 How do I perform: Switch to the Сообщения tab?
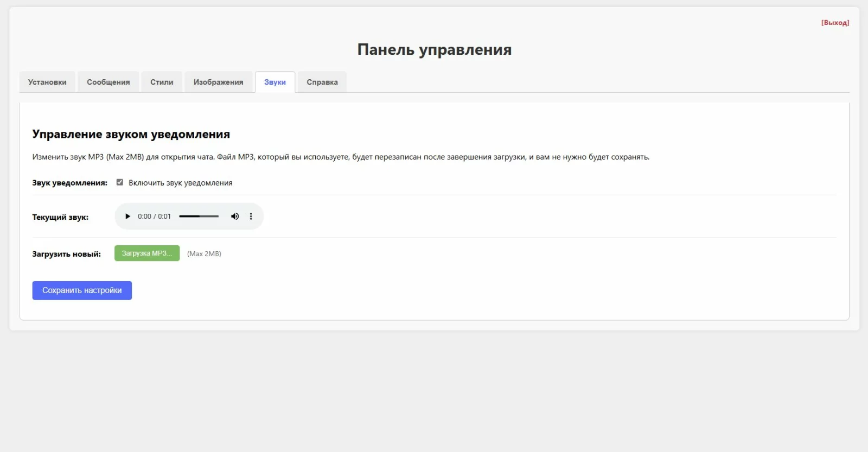click(x=108, y=82)
